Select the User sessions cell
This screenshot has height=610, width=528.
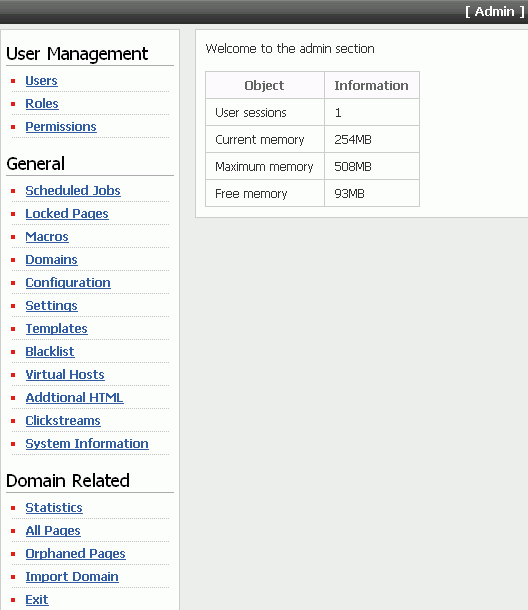(x=265, y=112)
